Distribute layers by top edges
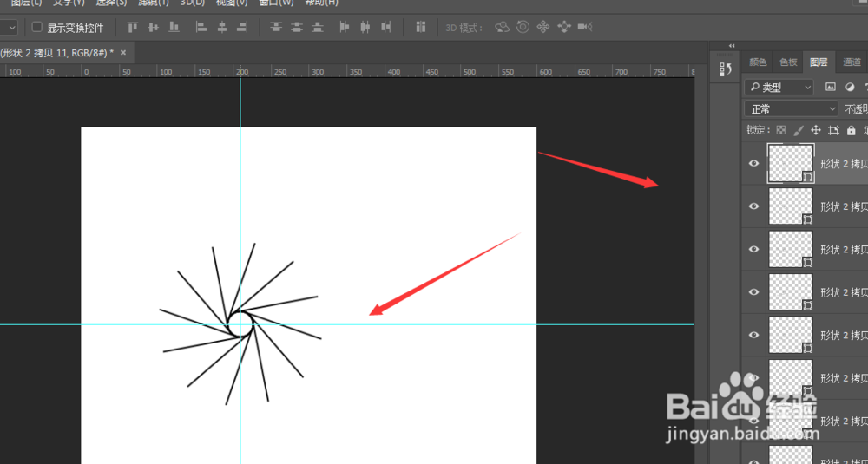 (x=276, y=27)
